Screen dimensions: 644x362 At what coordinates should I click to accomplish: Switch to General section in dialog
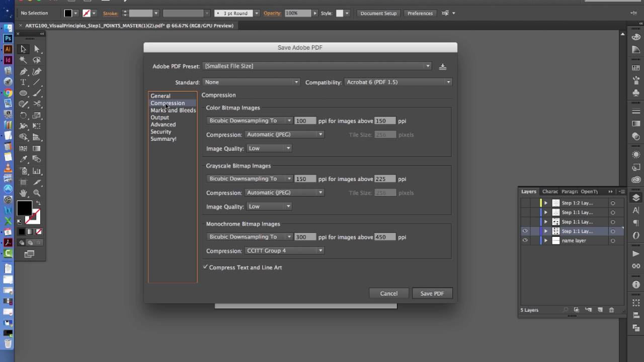[160, 96]
